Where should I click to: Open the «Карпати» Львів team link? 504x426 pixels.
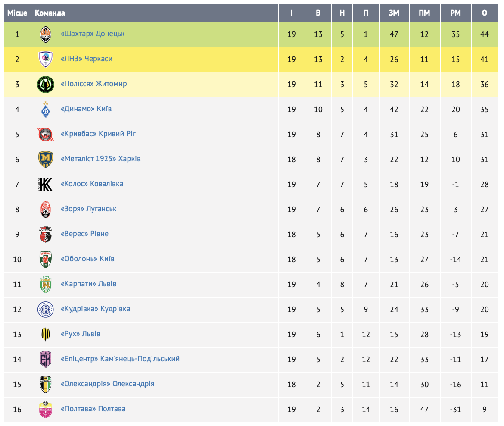(89, 284)
